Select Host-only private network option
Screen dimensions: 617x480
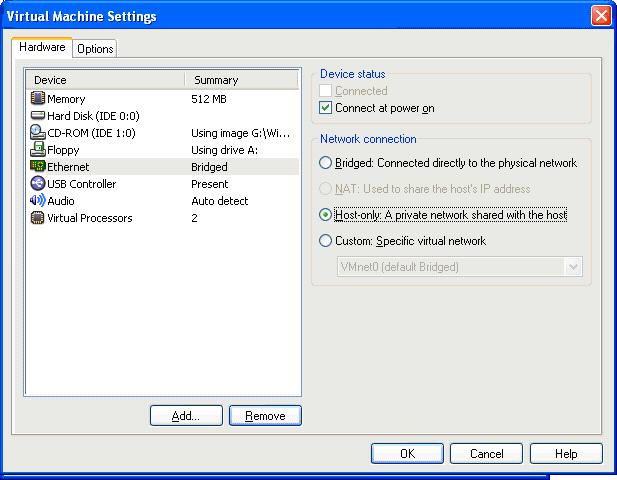(x=325, y=215)
